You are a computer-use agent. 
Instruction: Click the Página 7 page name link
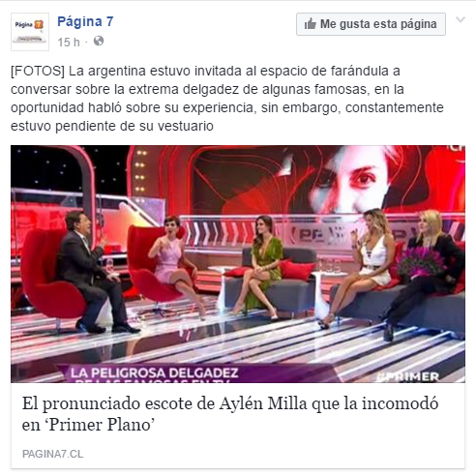pyautogui.click(x=85, y=21)
